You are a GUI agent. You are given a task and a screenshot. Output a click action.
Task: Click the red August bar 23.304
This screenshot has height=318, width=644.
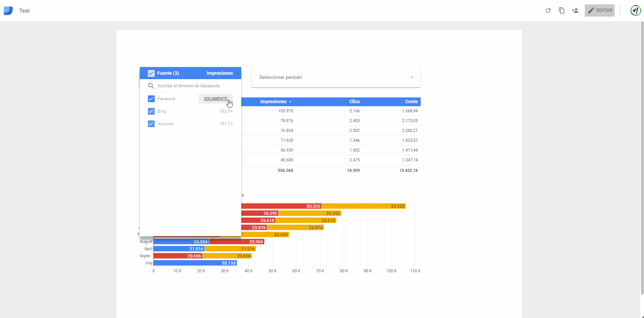(x=237, y=242)
